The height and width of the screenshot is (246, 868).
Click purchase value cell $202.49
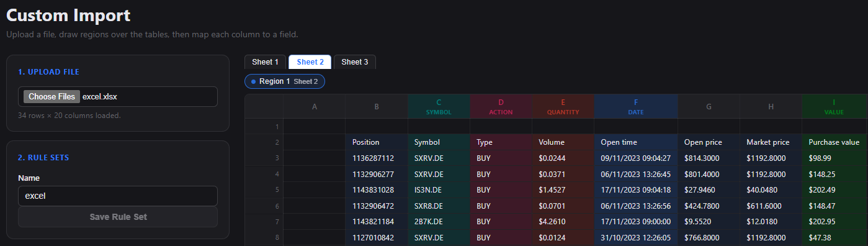834,189
